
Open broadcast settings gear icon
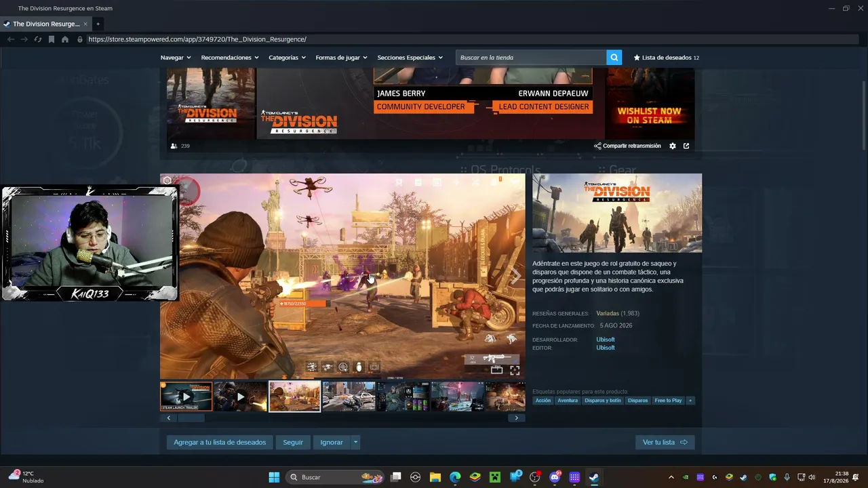click(673, 146)
